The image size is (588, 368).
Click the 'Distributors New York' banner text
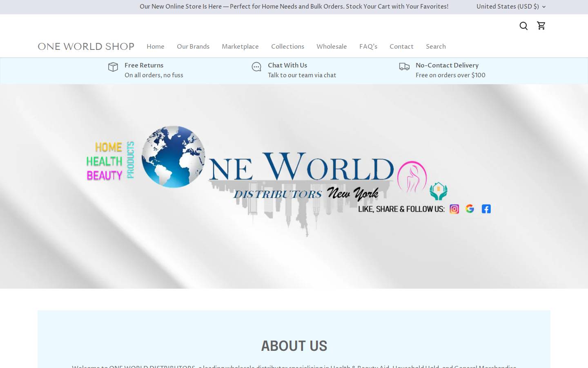[306, 193]
